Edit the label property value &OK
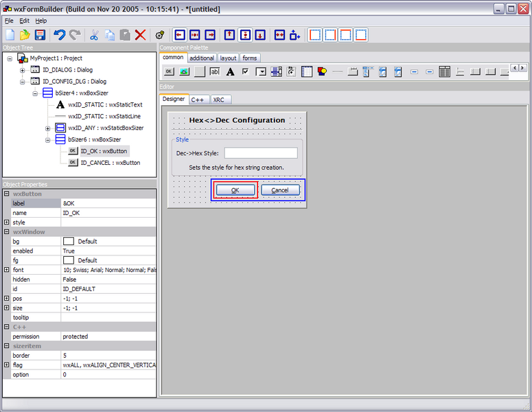Screen dimensions: 532x412 [108, 203]
